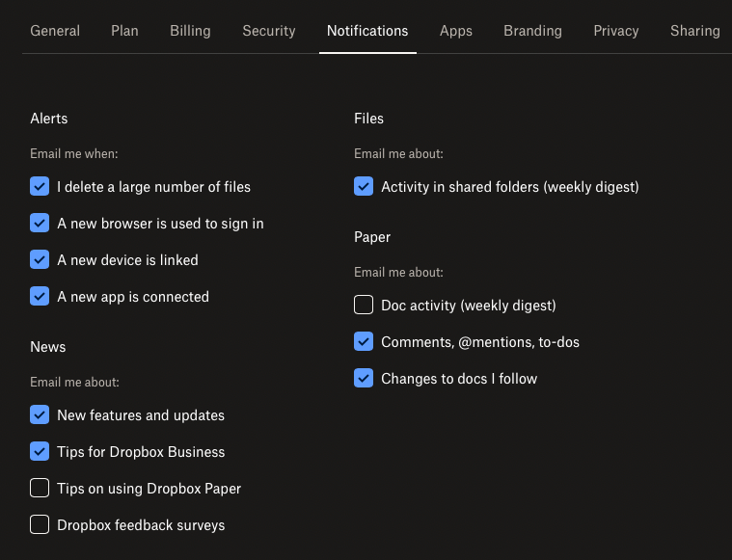This screenshot has height=560, width=732.
Task: Toggle 'A new browser is used to sign in'
Action: tap(40, 224)
